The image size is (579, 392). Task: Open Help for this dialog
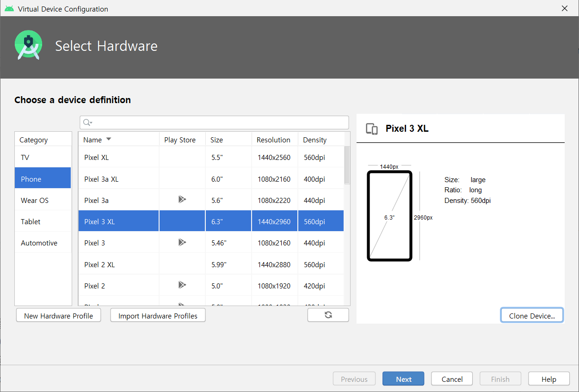(x=549, y=379)
